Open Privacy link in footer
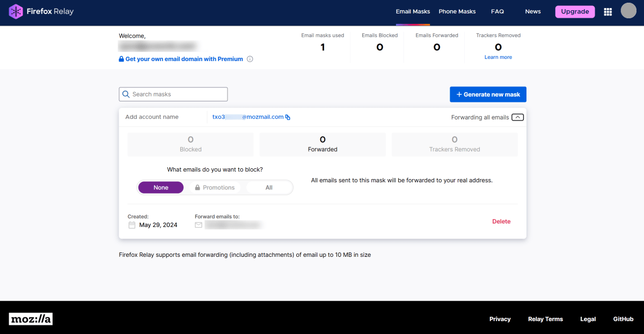Image resolution: width=644 pixels, height=334 pixels. pyautogui.click(x=500, y=319)
